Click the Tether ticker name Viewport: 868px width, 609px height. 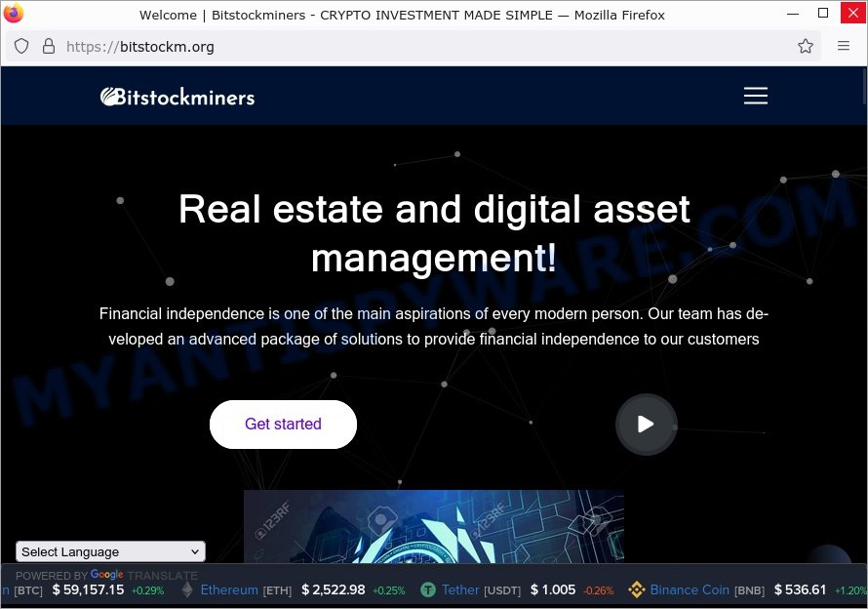click(x=459, y=590)
